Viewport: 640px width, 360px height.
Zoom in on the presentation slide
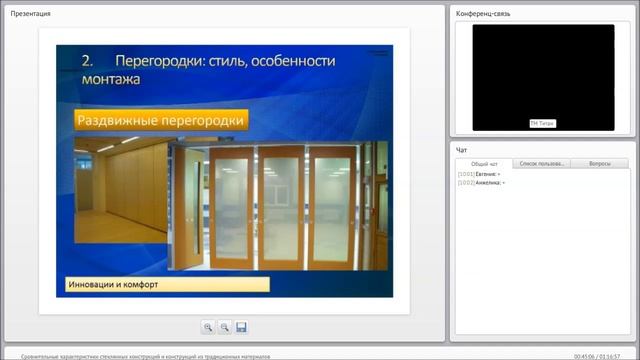coord(208,327)
